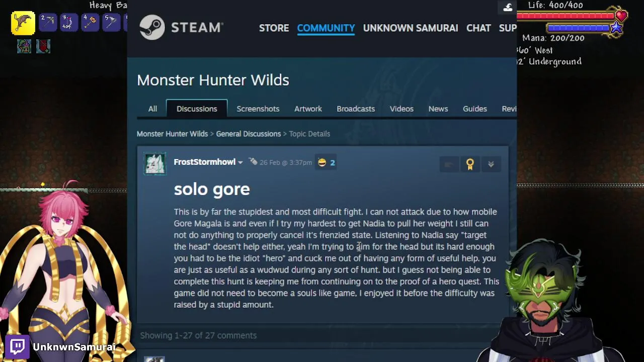Expand the double-chevron post options menu
The height and width of the screenshot is (362, 644).
point(491,164)
